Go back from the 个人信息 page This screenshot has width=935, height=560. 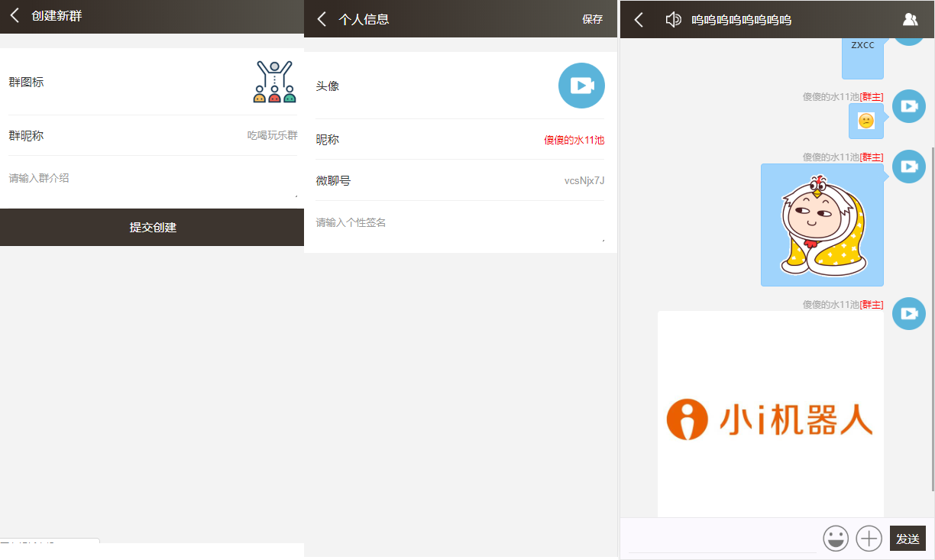[x=322, y=19]
